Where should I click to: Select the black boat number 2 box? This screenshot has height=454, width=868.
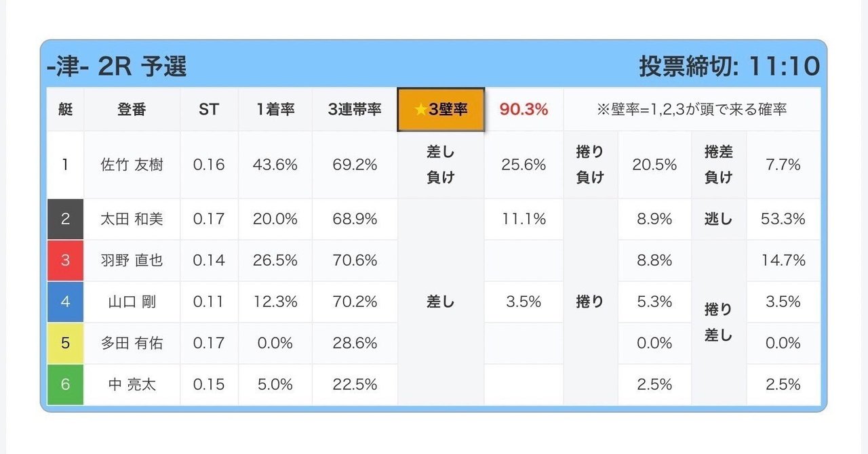coord(65,219)
